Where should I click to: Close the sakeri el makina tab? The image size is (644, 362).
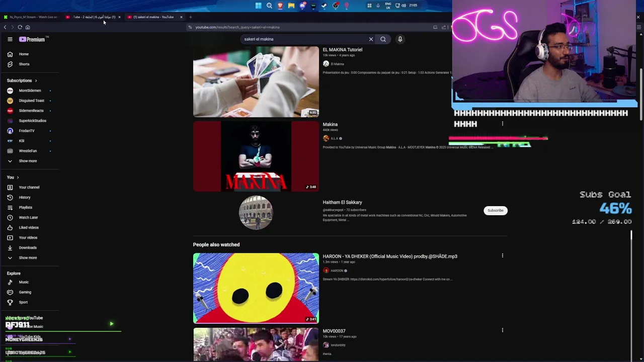click(181, 17)
